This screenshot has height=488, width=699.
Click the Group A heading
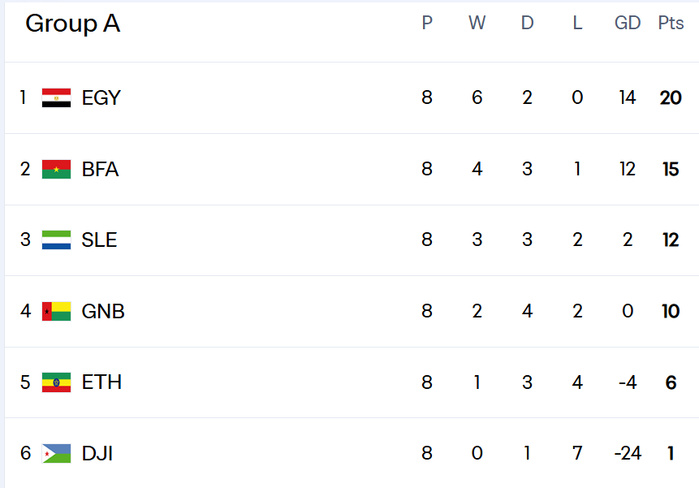point(72,24)
